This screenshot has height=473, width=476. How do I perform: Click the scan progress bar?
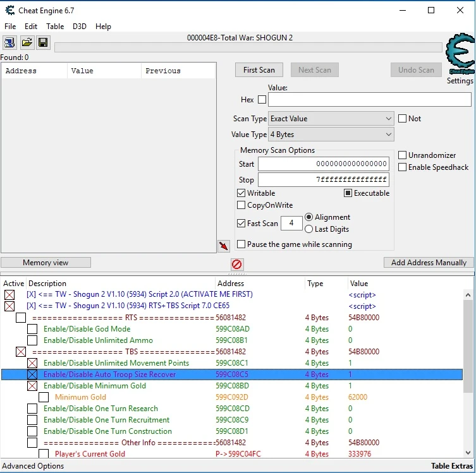(248, 47)
